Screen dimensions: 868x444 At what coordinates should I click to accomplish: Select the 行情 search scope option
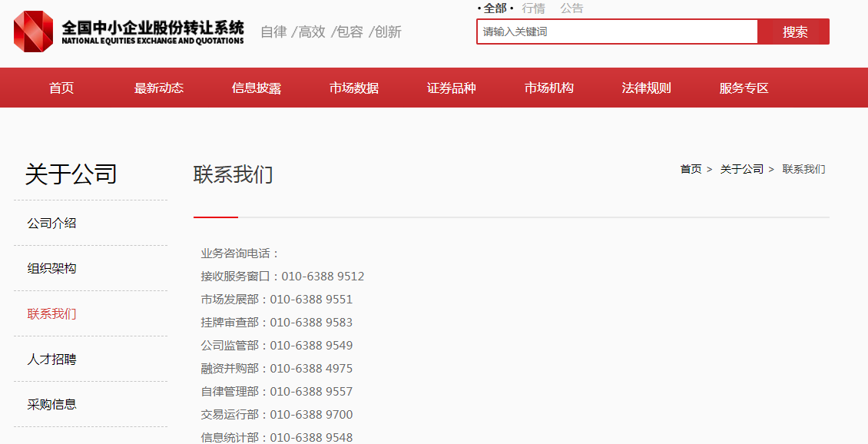[x=533, y=8]
